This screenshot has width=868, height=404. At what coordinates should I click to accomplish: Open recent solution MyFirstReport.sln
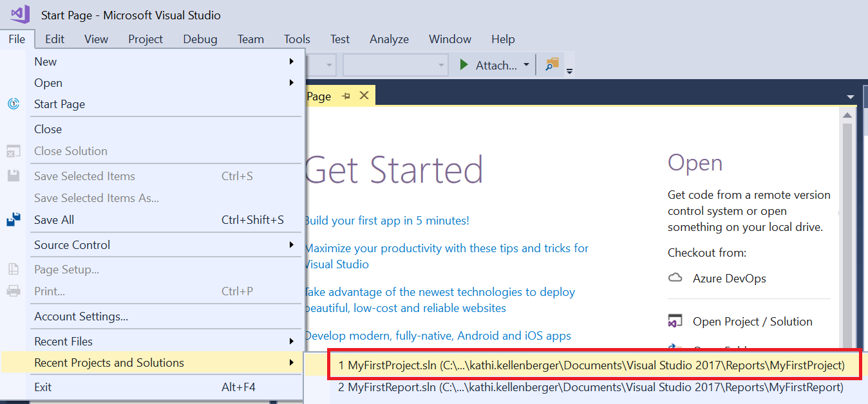pos(591,387)
